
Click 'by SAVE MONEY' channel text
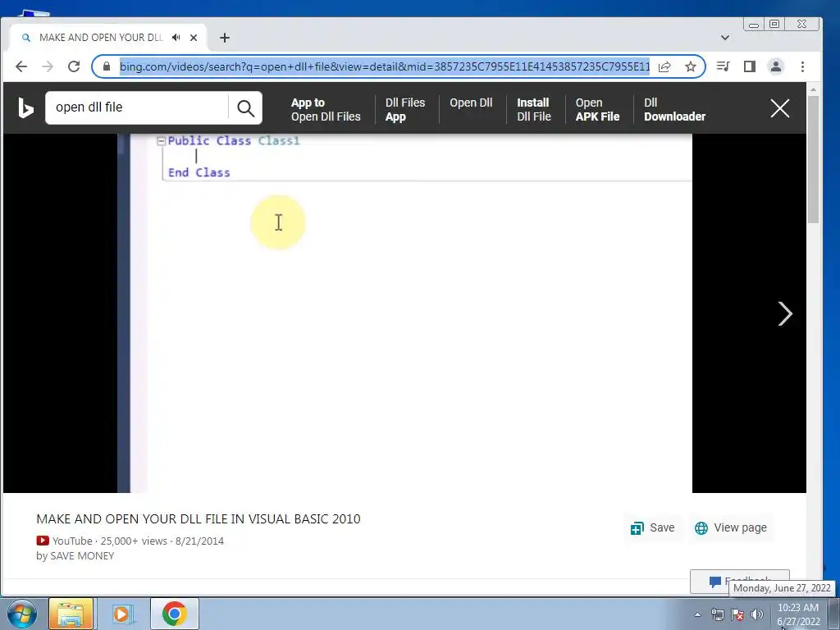tap(75, 556)
